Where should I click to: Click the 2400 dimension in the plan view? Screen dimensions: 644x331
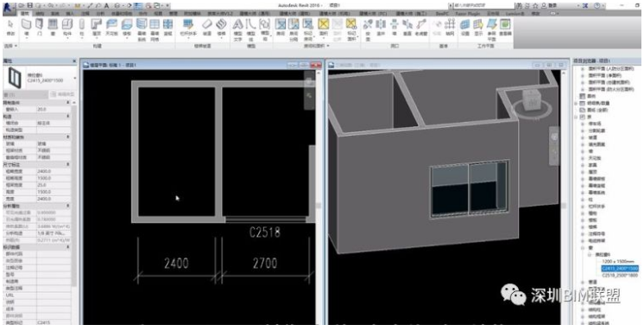point(176,263)
